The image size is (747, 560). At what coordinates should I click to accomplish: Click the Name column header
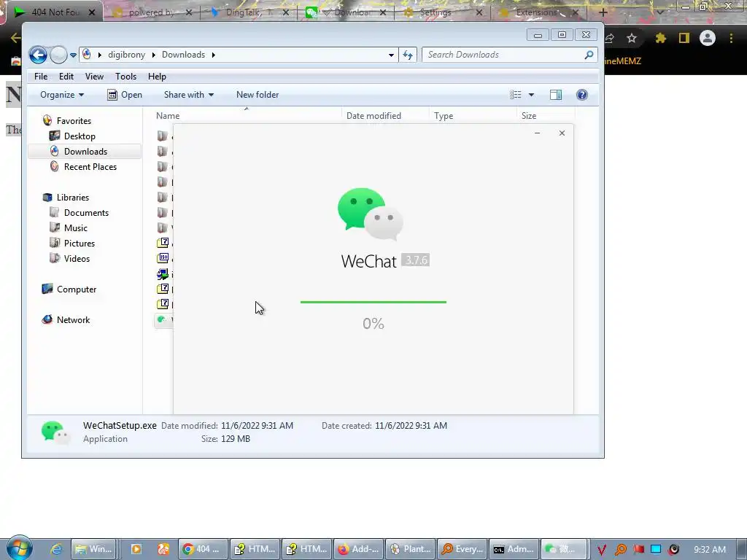tap(247, 116)
